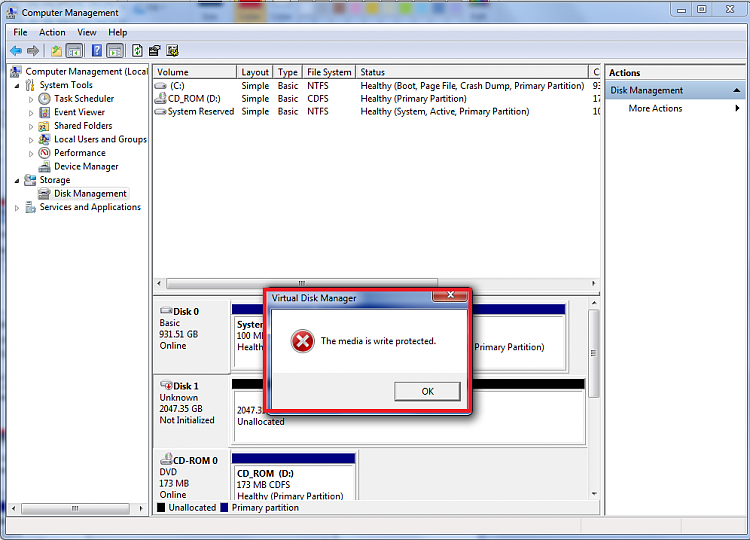Click the Task Scheduler clock icon
Image resolution: width=750 pixels, height=540 pixels.
(44, 99)
